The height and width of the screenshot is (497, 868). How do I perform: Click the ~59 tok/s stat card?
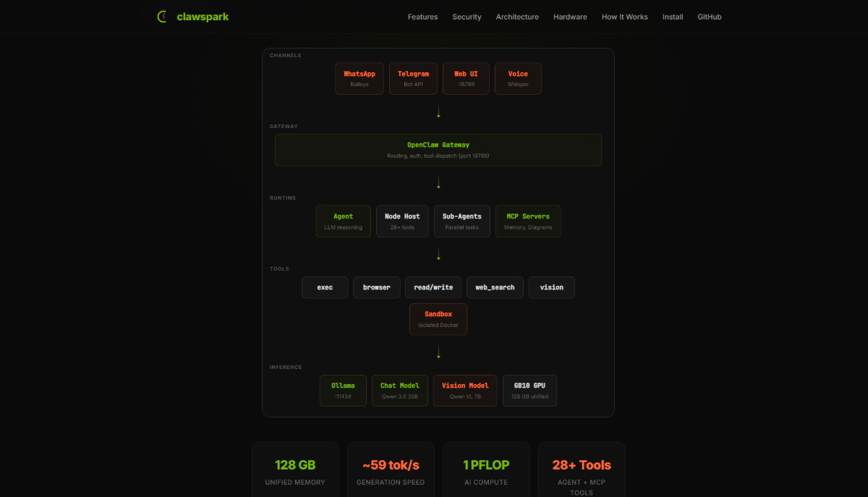coord(391,470)
